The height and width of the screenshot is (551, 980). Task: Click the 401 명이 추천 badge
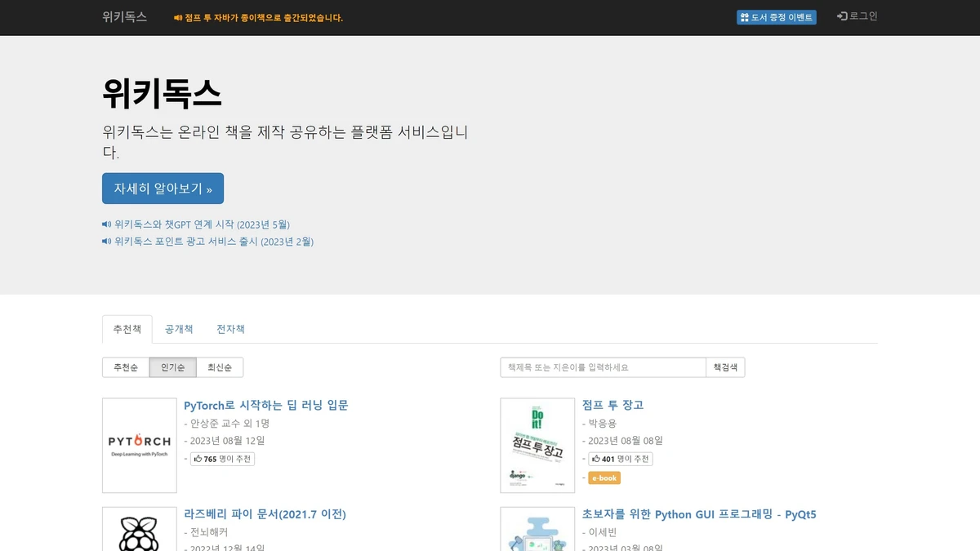[621, 459]
